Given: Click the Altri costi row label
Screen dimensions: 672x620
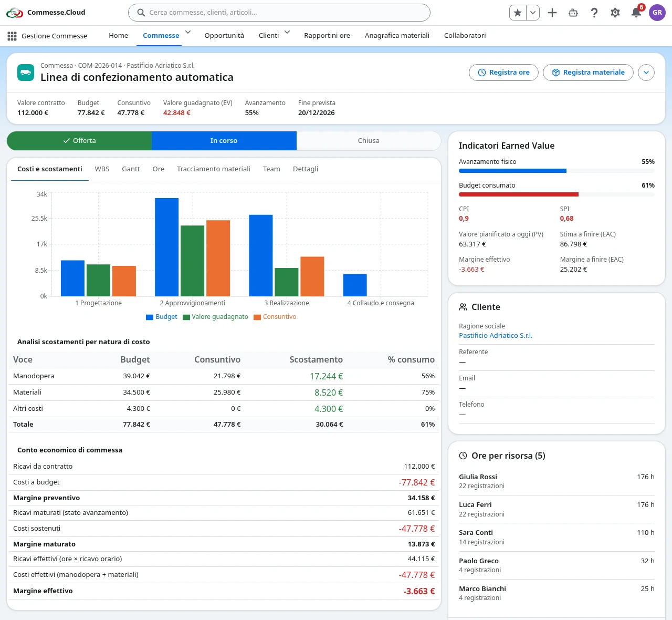Looking at the screenshot, I should (x=28, y=409).
